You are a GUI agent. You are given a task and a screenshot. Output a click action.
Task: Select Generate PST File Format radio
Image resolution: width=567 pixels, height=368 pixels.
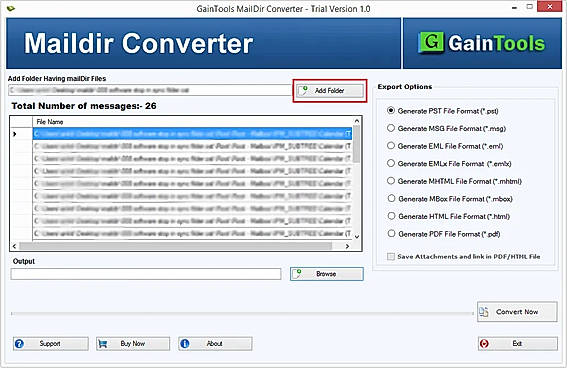[391, 111]
